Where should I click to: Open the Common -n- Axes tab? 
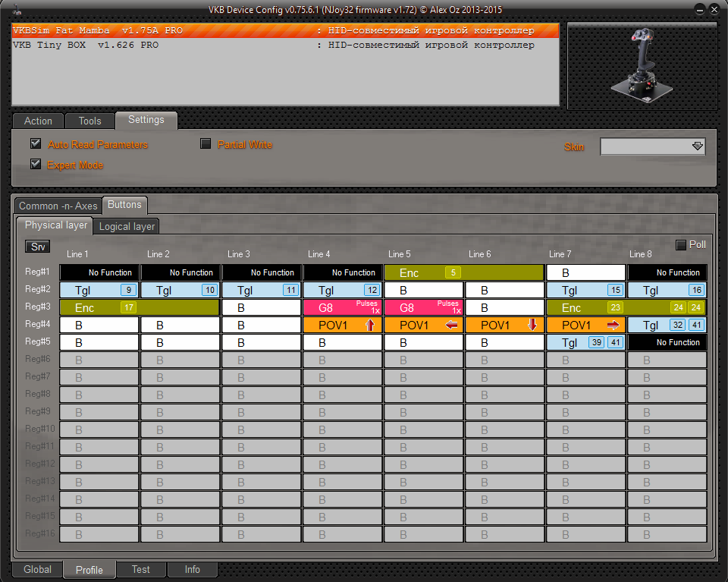click(x=58, y=206)
